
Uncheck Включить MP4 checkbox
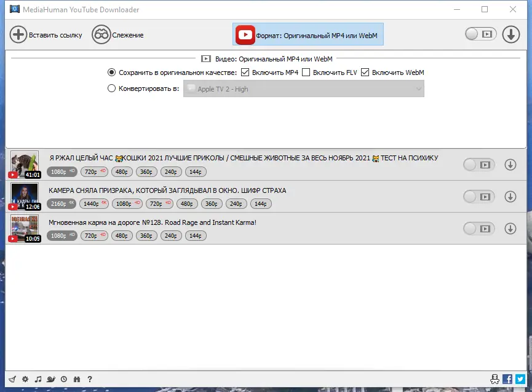pyautogui.click(x=245, y=72)
